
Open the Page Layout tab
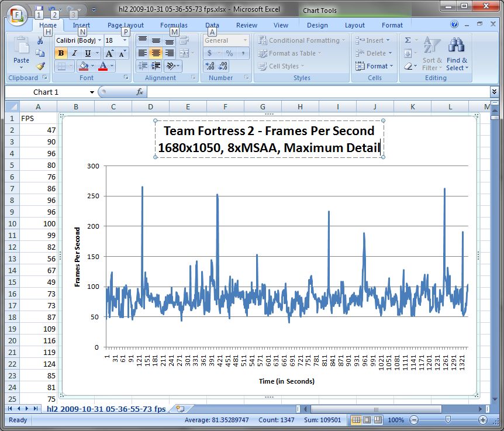125,25
